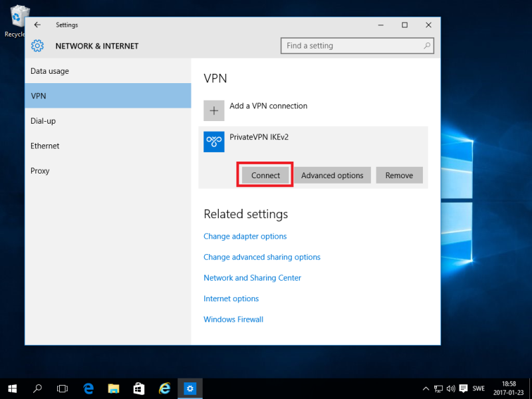
Task: Launch Microsoft Edge from the taskbar
Action: pos(88,388)
